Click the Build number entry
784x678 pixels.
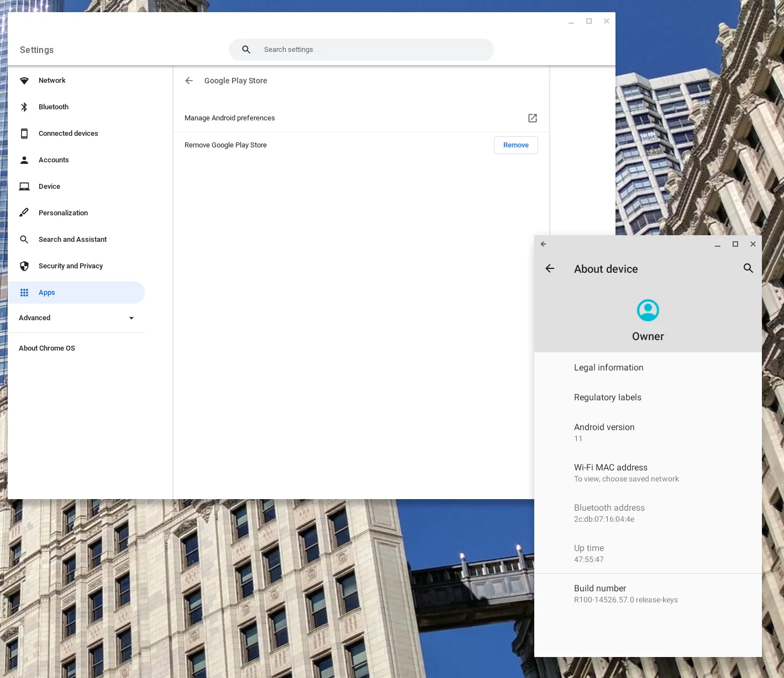click(x=648, y=594)
